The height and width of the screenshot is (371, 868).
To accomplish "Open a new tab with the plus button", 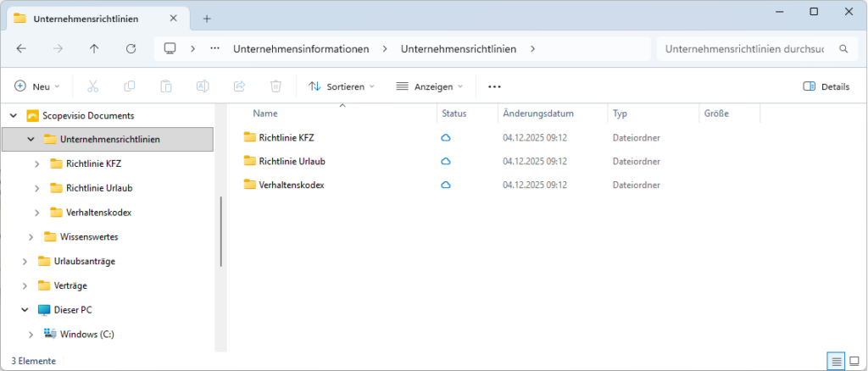I will (207, 19).
